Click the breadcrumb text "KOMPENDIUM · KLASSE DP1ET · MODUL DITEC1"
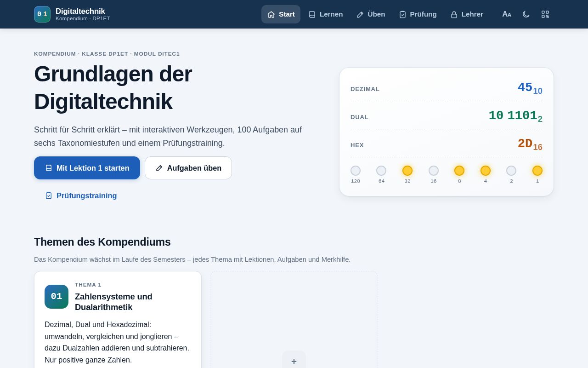Image resolution: width=588 pixels, height=368 pixels. tap(107, 54)
